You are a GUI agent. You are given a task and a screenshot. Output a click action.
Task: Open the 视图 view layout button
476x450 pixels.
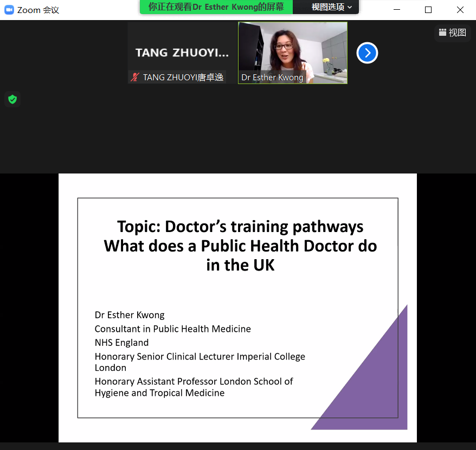pyautogui.click(x=452, y=33)
